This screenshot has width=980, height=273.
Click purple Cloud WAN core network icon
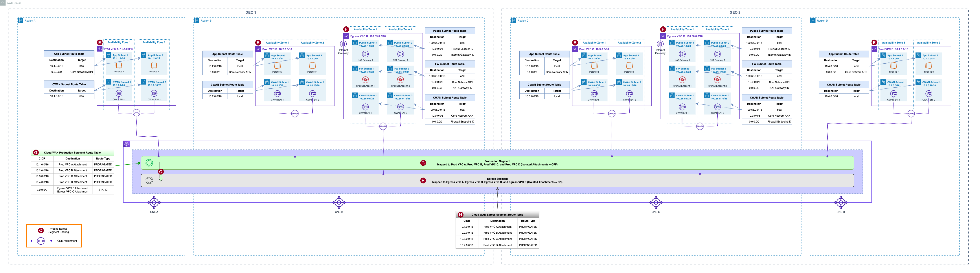[x=127, y=144]
